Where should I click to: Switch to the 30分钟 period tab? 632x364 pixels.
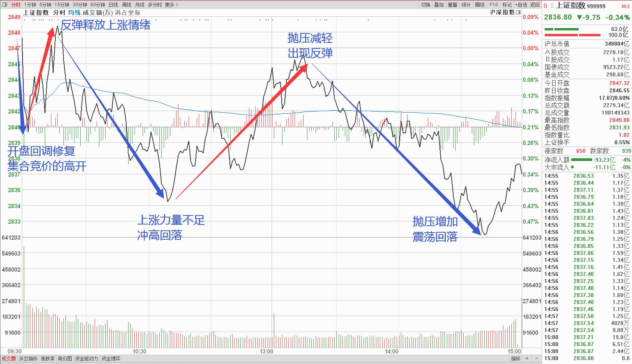click(79, 5)
